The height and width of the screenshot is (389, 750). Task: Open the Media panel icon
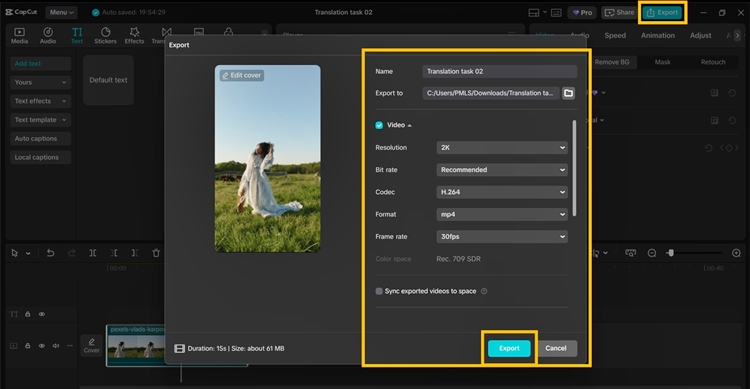coord(19,35)
